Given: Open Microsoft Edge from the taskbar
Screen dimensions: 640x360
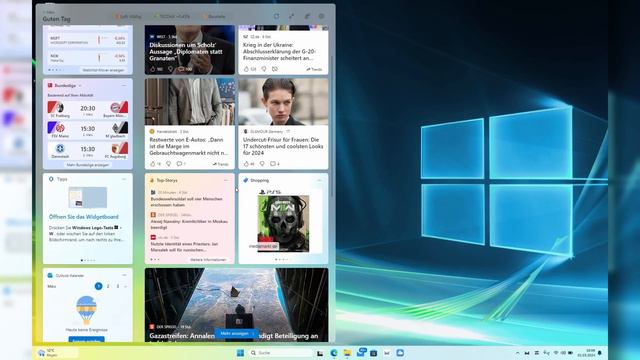Looking at the screenshot, I should tap(334, 353).
